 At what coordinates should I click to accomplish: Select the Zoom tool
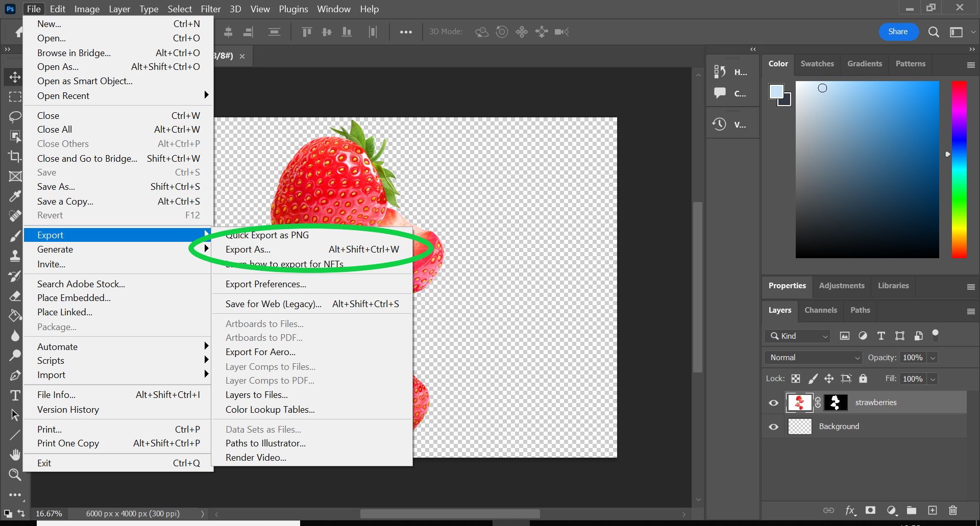15,474
